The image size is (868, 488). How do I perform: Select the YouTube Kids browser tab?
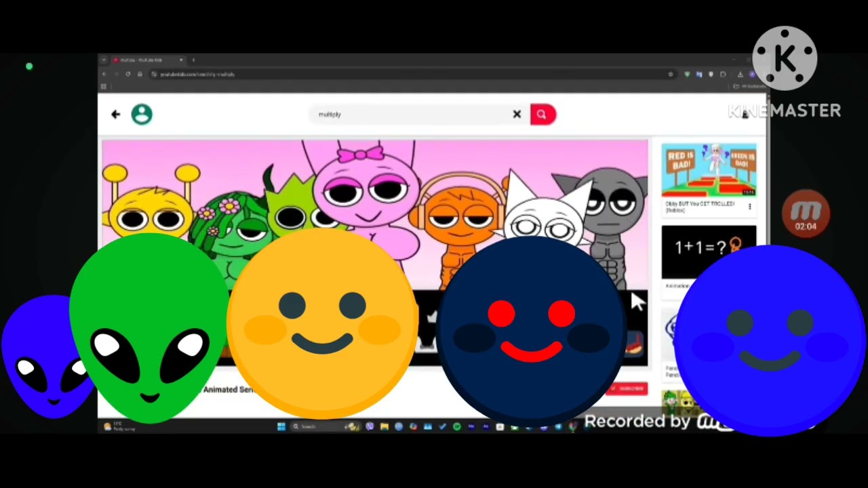coord(148,60)
